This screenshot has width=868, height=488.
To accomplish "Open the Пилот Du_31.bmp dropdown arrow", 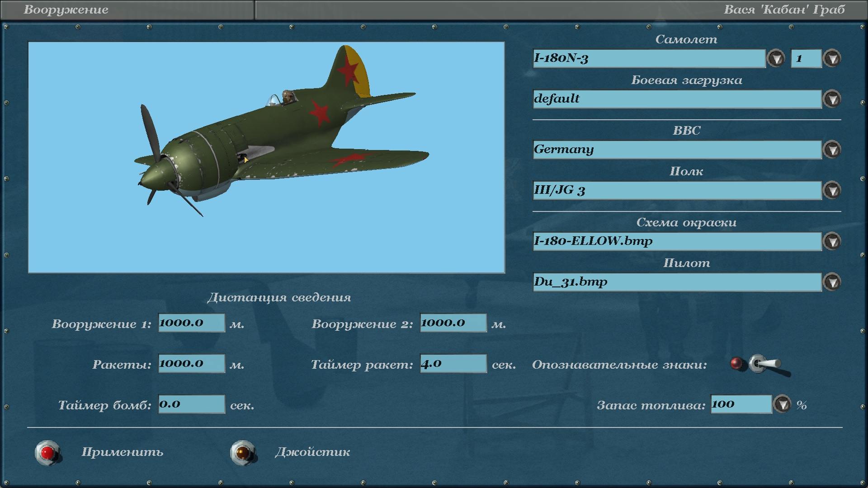I will coord(832,282).
